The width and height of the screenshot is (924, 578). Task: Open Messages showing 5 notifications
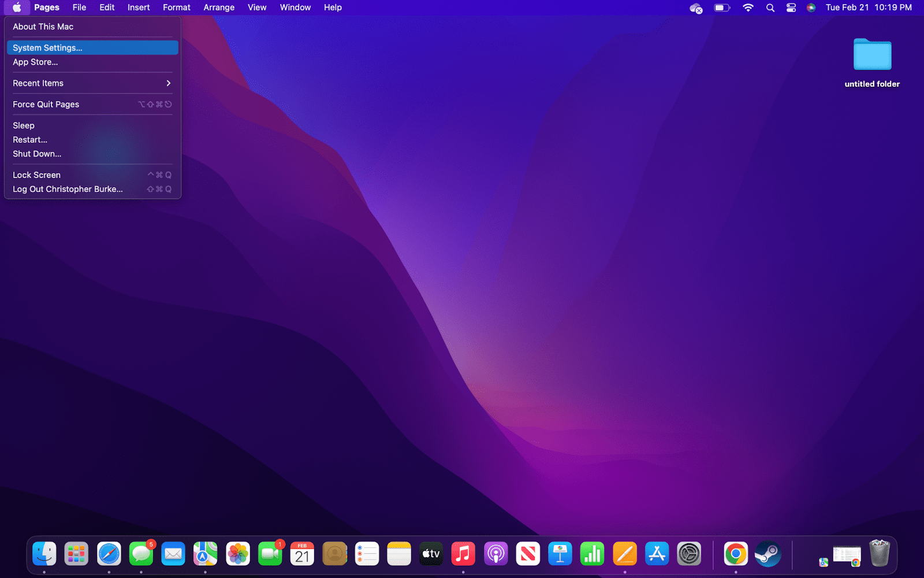point(141,553)
